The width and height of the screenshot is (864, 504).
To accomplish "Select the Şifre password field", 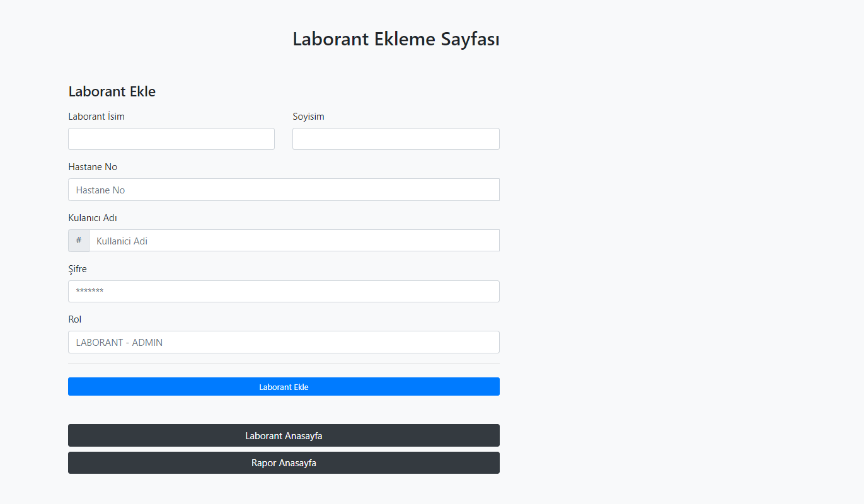I will tap(283, 291).
